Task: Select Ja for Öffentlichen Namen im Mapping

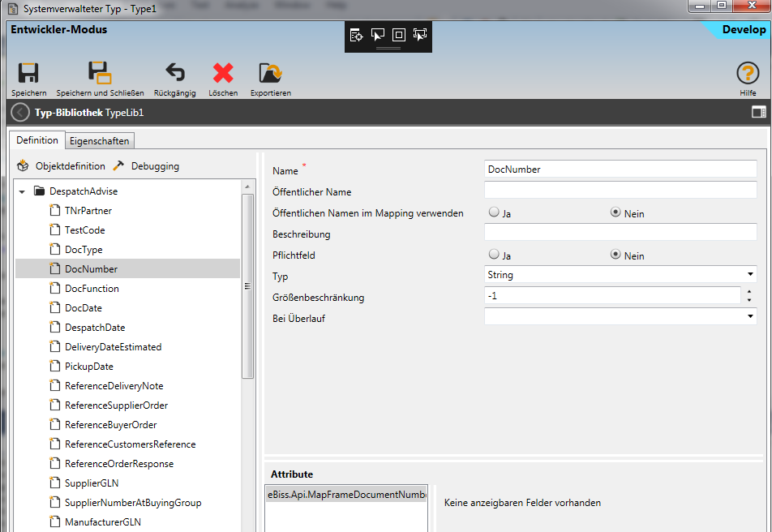Action: click(x=494, y=212)
